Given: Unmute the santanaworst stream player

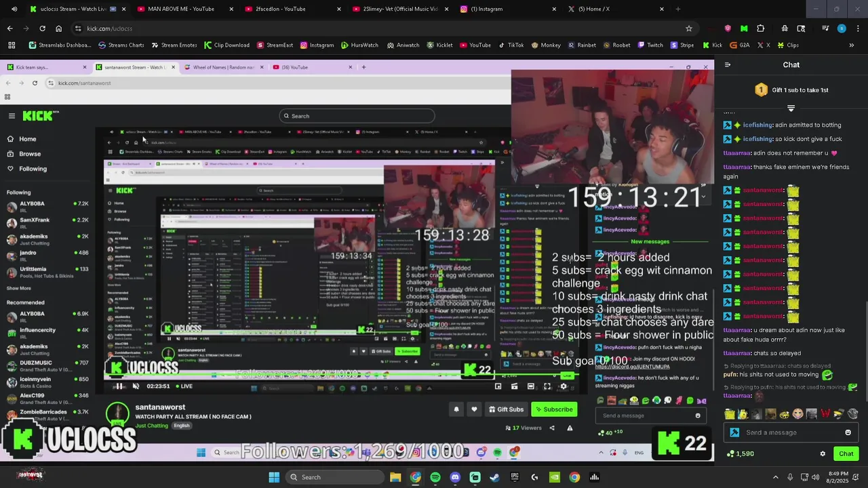Looking at the screenshot, I should point(136,386).
